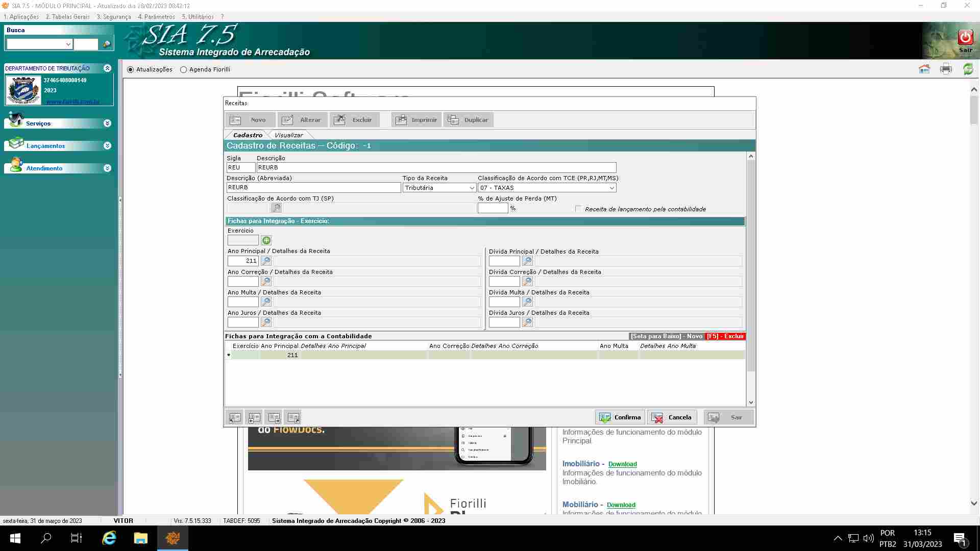
Task: Open the Tipo da Receita dropdown
Action: pos(472,188)
